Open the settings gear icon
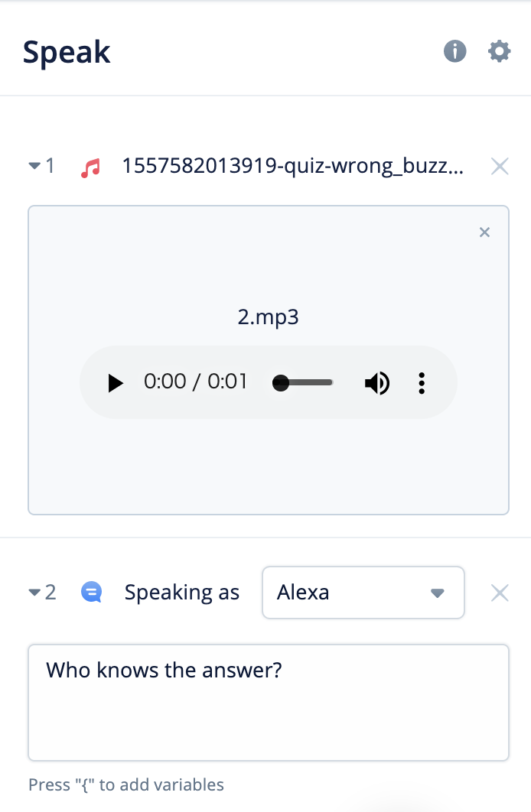 [499, 51]
